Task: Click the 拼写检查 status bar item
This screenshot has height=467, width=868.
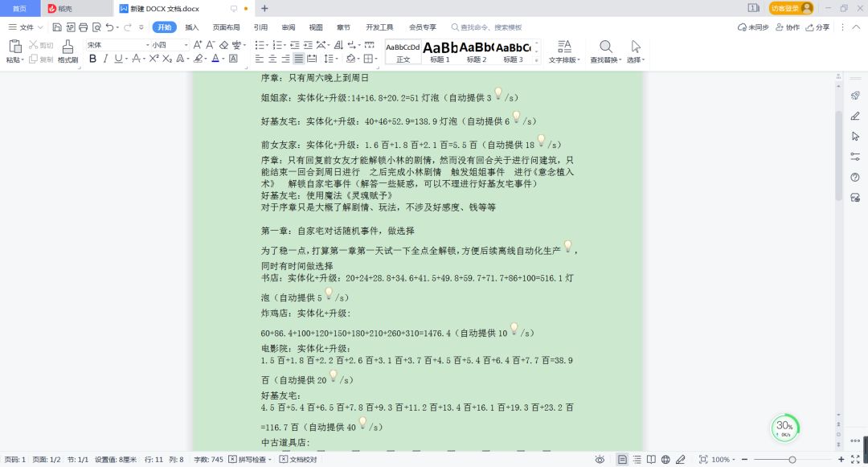Action: pos(250,459)
